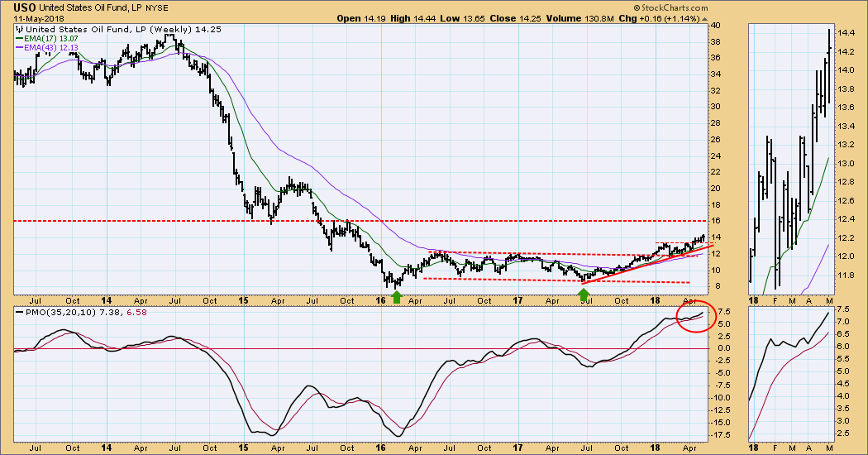Click the green arrow below the 2016 low
The width and height of the screenshot is (868, 455).
point(397,295)
